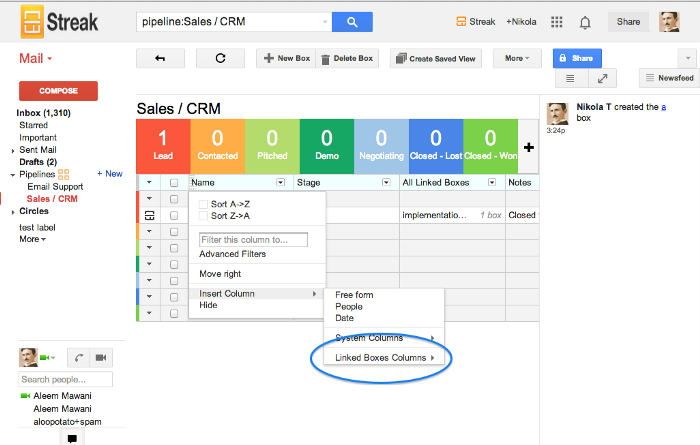Click the expand fullscreen arrows icon
This screenshot has width=700, height=445.
click(x=602, y=78)
